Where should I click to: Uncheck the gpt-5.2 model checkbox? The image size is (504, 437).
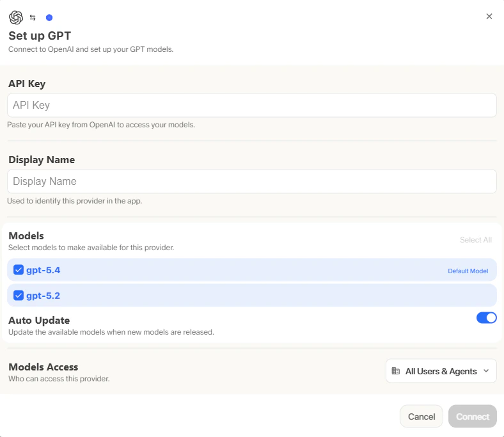click(19, 295)
